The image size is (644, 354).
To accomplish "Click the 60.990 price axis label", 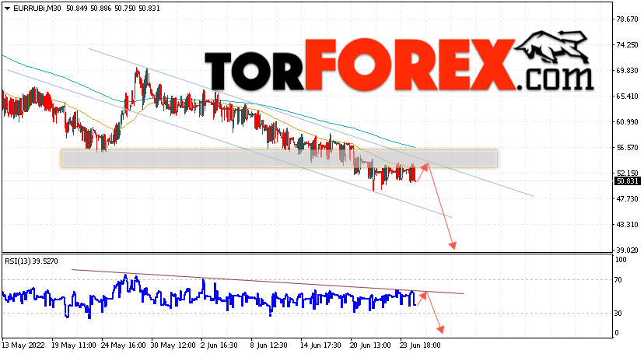I will (627, 122).
